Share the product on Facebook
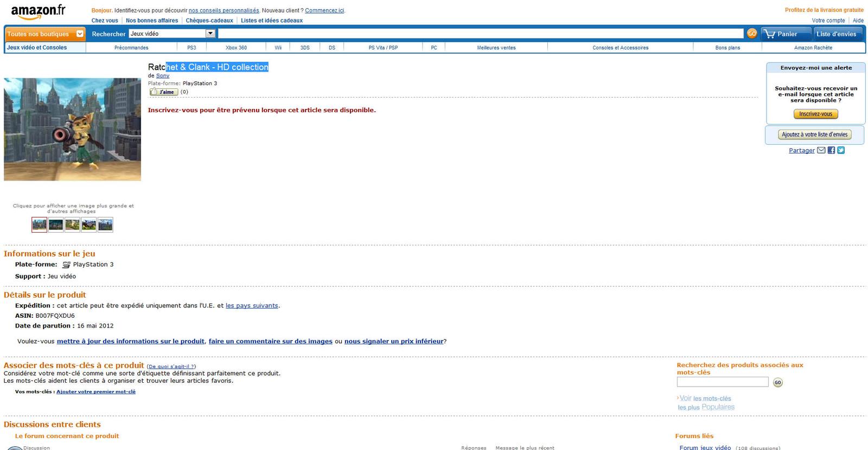Image resolution: width=868 pixels, height=450 pixels. click(831, 150)
